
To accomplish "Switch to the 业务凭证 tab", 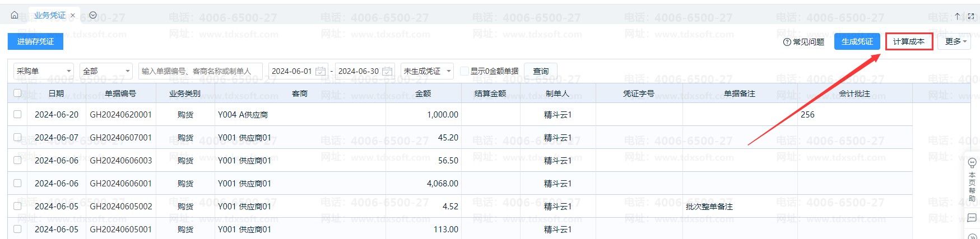I will tap(50, 15).
